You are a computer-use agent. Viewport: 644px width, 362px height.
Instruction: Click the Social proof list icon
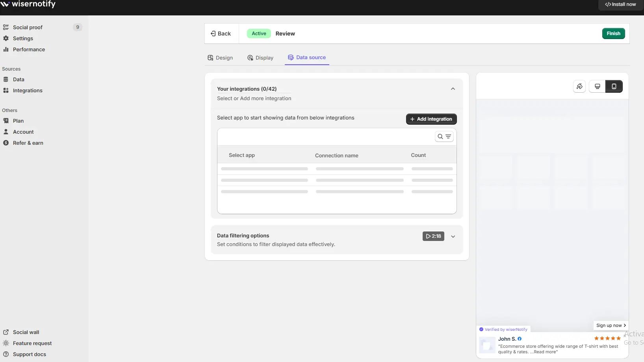click(6, 27)
